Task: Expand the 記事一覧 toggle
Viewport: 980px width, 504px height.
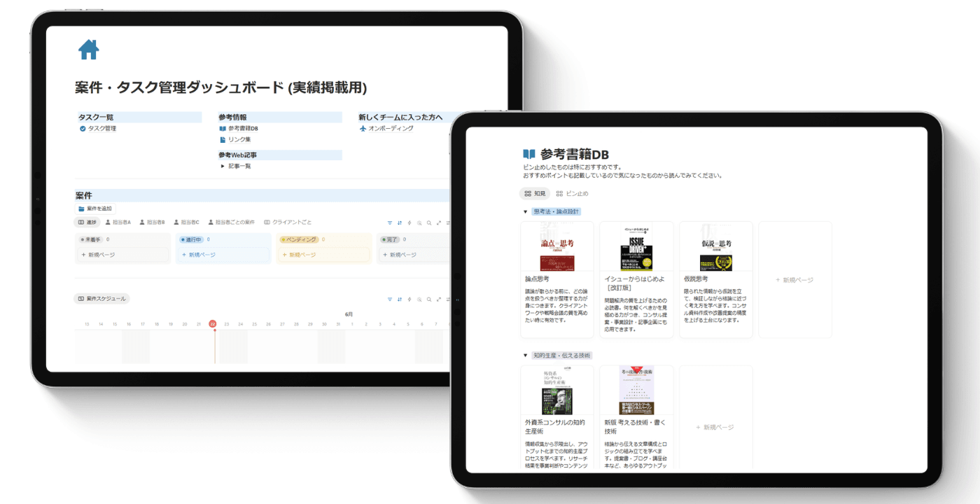Action: pos(223,166)
